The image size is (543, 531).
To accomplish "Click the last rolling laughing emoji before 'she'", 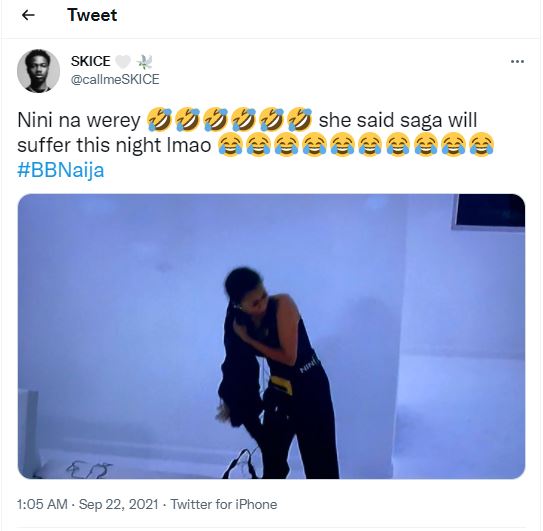I will pyautogui.click(x=300, y=120).
